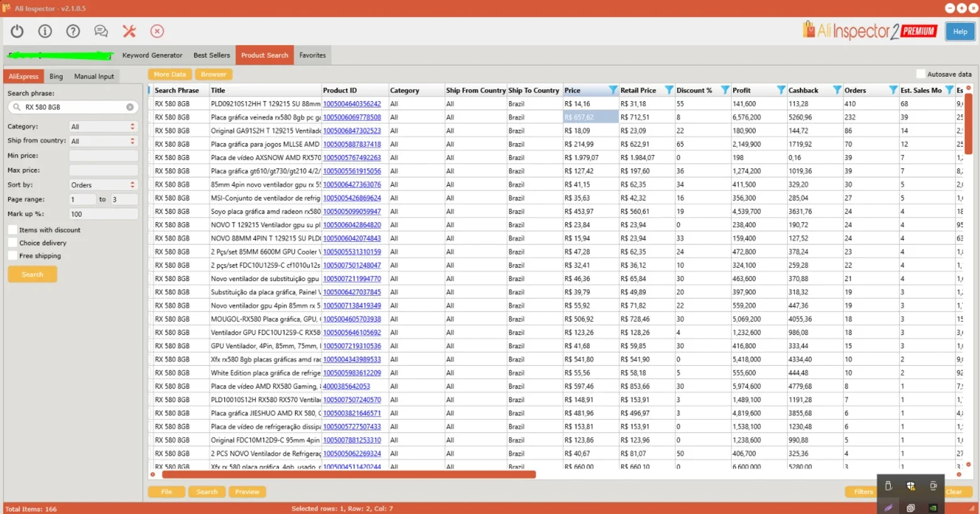Image resolution: width=980 pixels, height=514 pixels.
Task: Click the Page range end field
Action: click(x=124, y=199)
